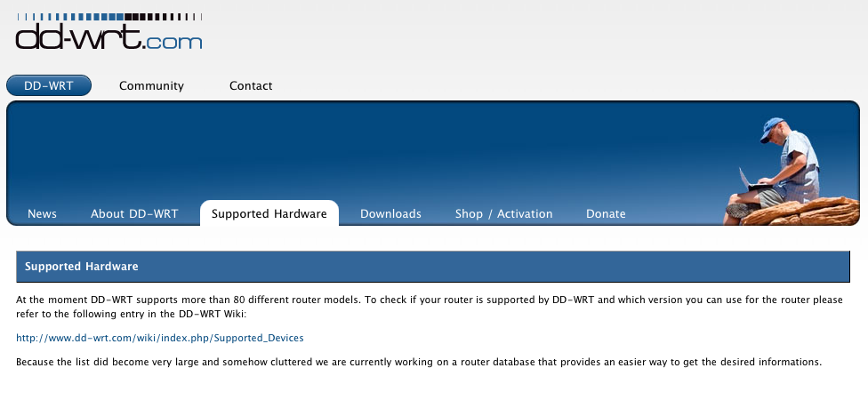
Task: Open the Shop / Activation tab
Action: point(503,213)
